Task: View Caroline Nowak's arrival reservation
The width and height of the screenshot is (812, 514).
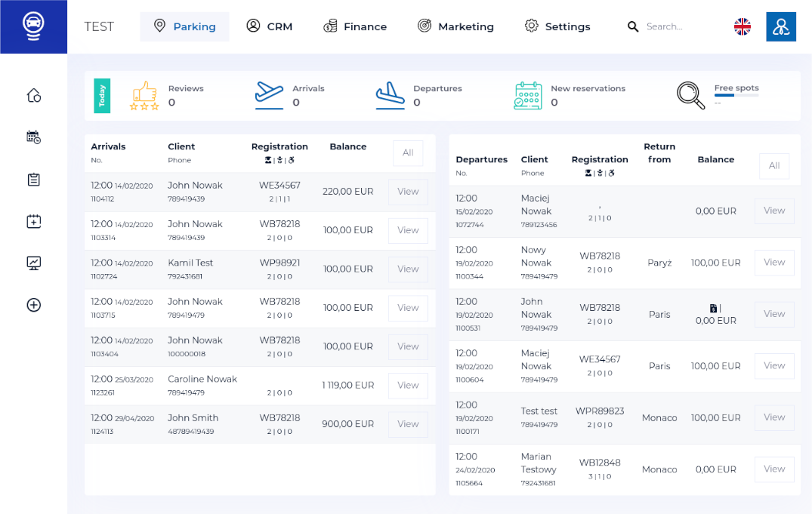Action: tap(408, 386)
